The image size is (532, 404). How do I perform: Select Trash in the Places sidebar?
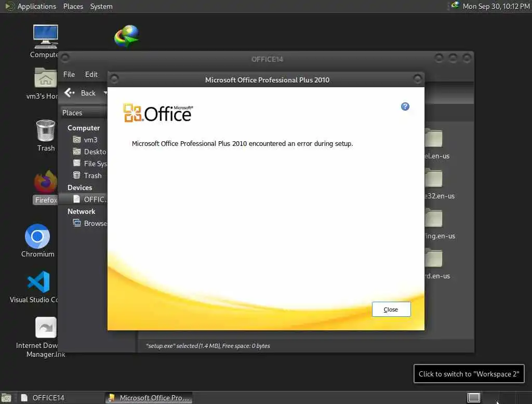[87, 176]
